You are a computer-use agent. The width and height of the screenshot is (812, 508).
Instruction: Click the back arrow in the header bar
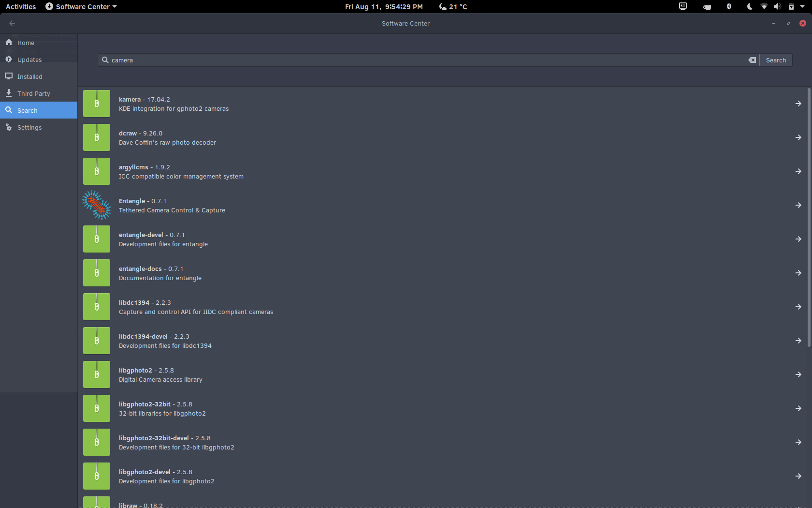(12, 23)
